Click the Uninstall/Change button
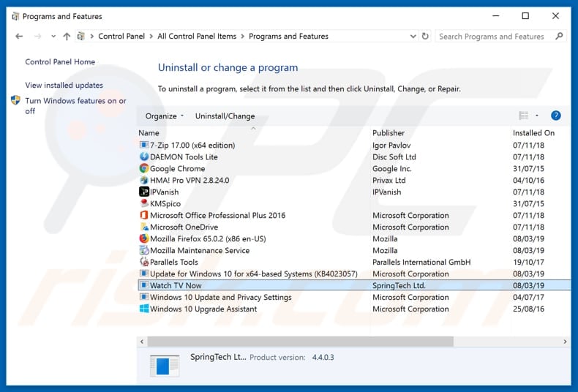 [225, 116]
